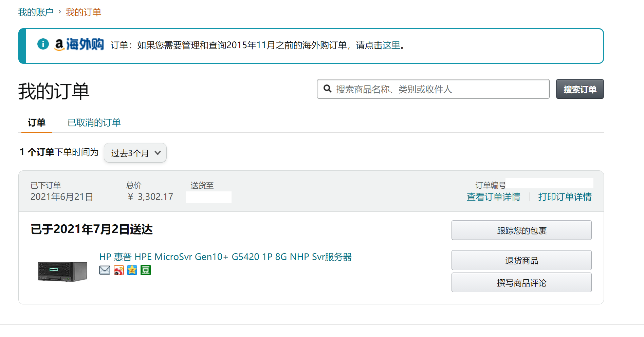Click the search magnifier icon
The image size is (644, 337).
327,89
